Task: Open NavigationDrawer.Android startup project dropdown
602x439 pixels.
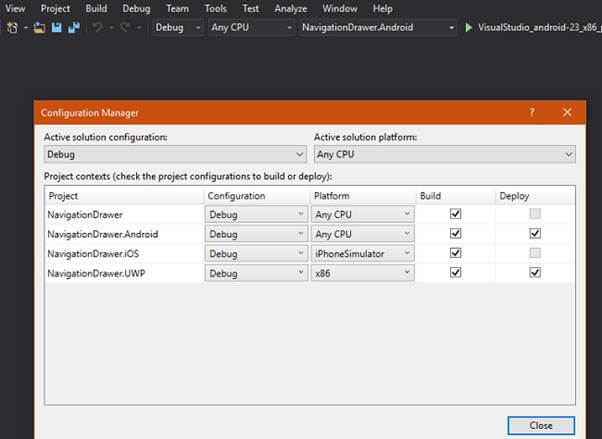Action: (378, 28)
